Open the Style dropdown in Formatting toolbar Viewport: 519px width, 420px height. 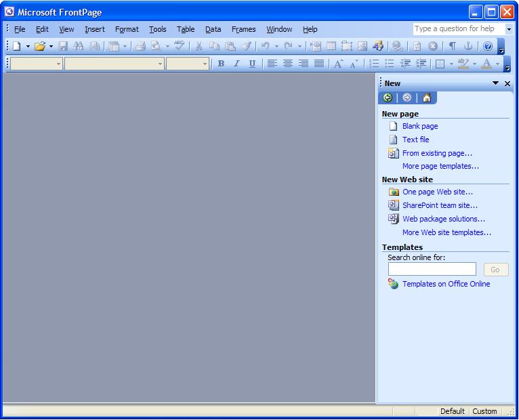58,64
